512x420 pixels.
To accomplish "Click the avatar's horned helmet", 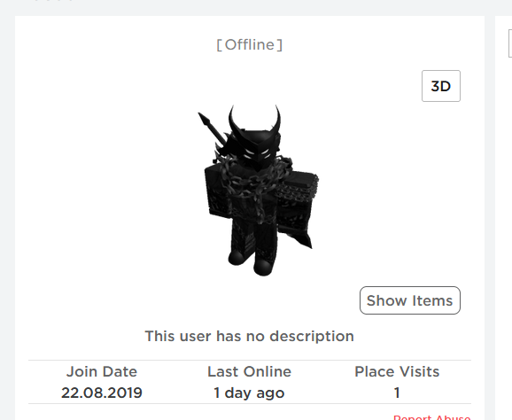I will (255, 130).
